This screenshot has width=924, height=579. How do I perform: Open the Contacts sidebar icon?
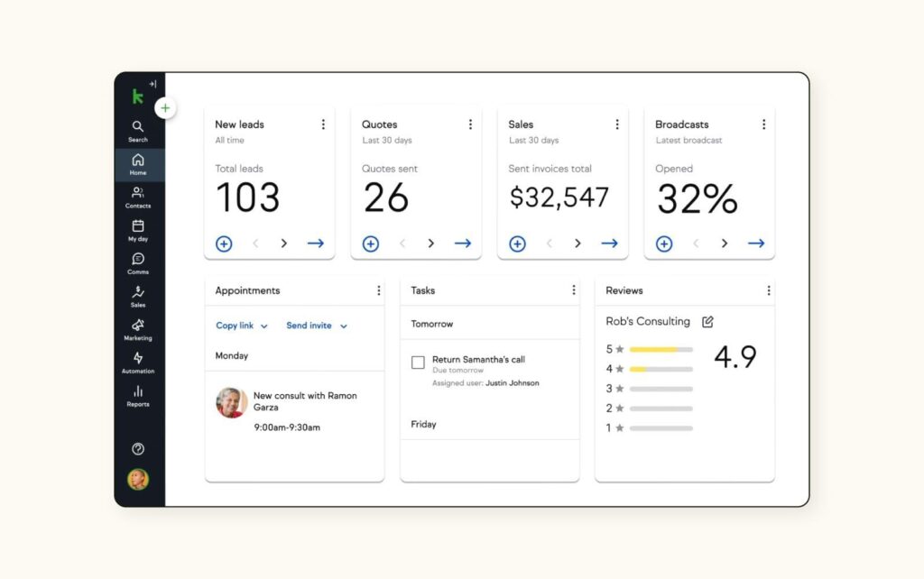click(x=138, y=197)
